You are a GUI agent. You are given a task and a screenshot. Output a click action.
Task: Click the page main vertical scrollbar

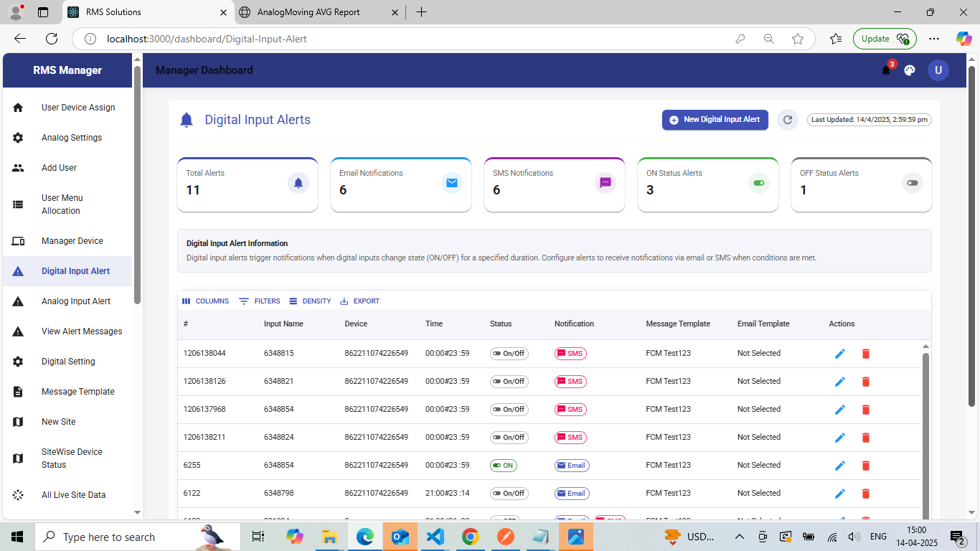click(x=972, y=237)
